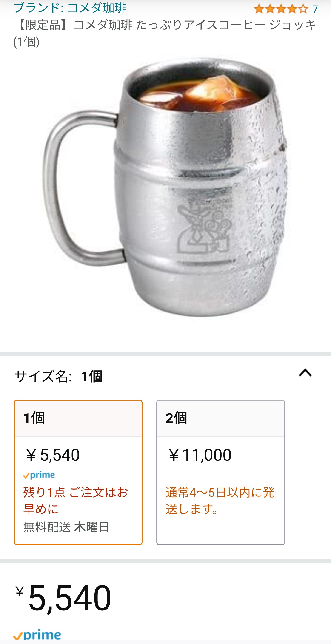The width and height of the screenshot is (331, 644).
Task: Select the 1個 size option
Action: pyautogui.click(x=78, y=472)
